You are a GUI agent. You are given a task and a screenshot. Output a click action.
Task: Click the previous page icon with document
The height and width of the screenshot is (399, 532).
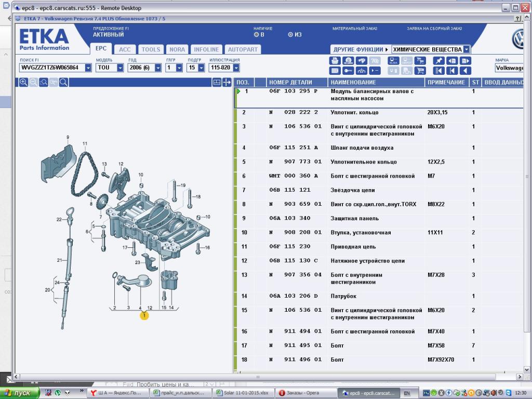point(452,61)
